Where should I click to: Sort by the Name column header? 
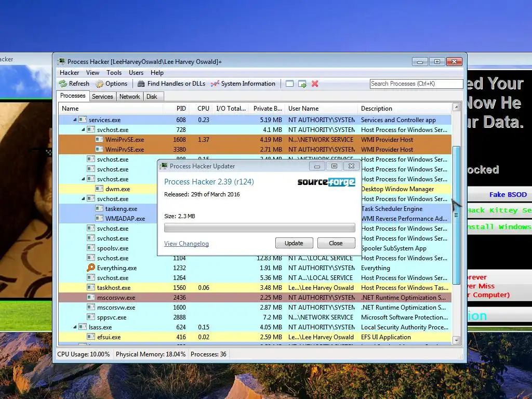click(111, 109)
